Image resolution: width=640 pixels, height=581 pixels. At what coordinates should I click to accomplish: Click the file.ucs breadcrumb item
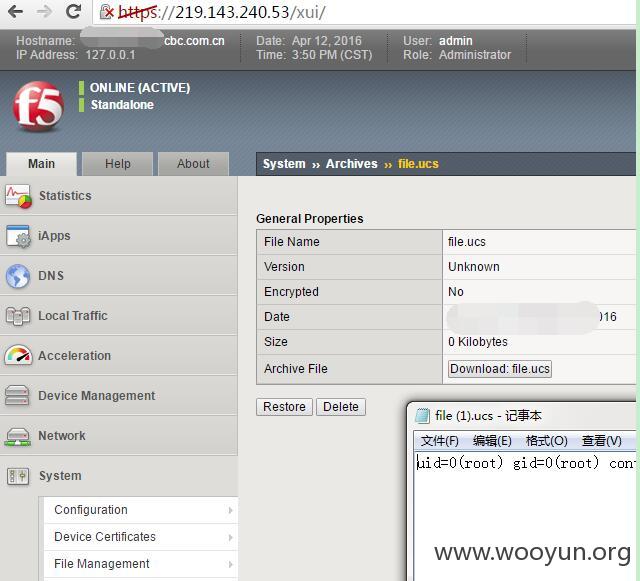click(418, 164)
